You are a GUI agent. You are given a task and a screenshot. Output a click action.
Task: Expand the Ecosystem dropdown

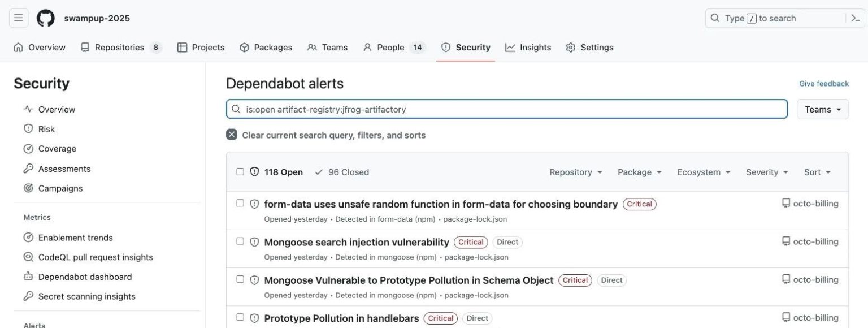704,171
